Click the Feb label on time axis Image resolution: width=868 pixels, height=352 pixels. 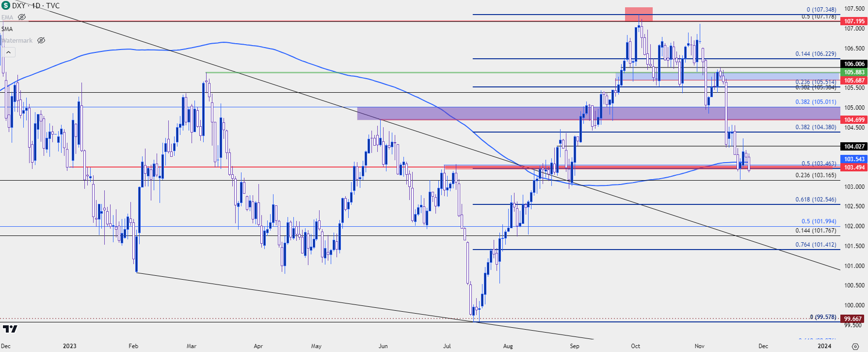click(x=133, y=346)
